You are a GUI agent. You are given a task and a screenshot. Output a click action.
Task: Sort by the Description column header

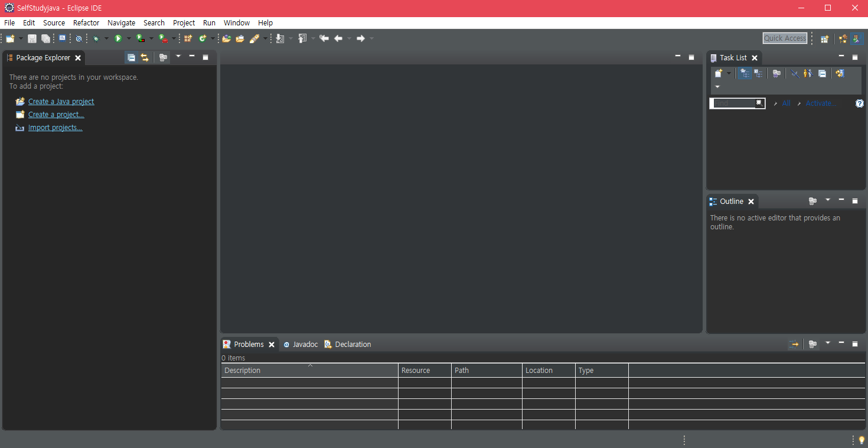[309, 371]
